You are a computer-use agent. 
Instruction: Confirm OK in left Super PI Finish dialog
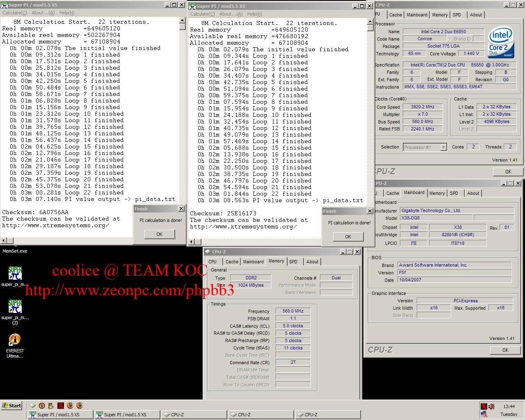160,234
